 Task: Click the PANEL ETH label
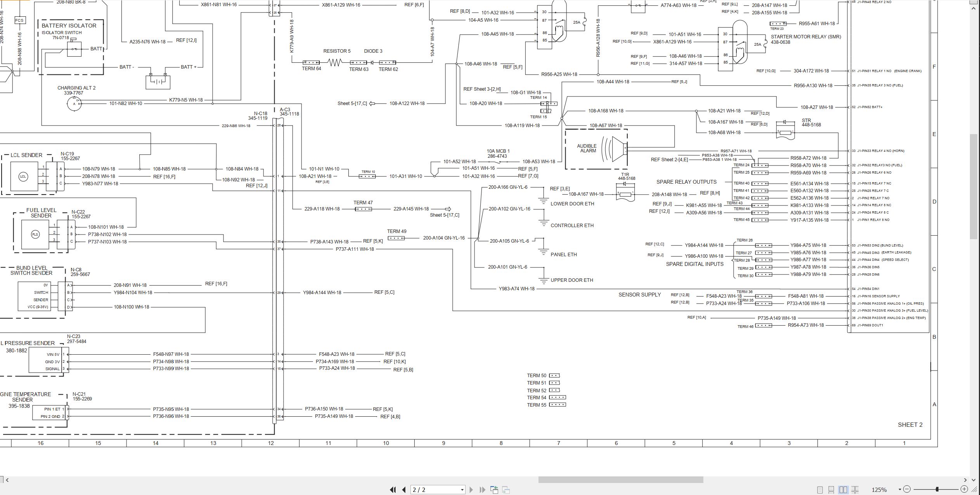(563, 255)
